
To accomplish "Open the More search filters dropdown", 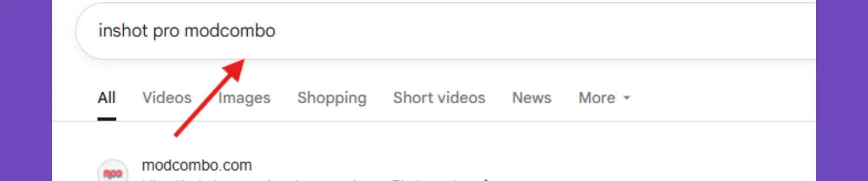I will [x=604, y=98].
